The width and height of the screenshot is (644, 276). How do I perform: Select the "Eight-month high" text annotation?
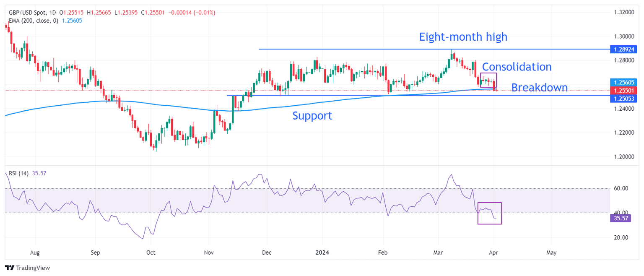[463, 37]
